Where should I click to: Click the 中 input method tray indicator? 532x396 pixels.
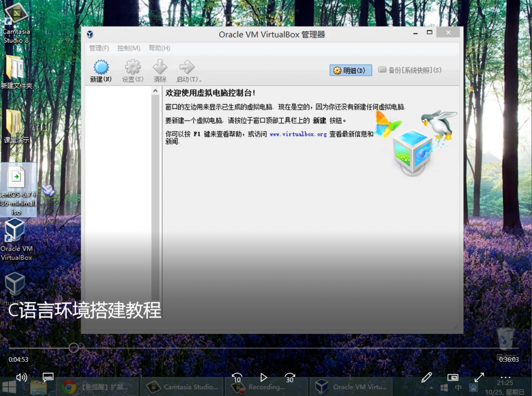[458, 388]
